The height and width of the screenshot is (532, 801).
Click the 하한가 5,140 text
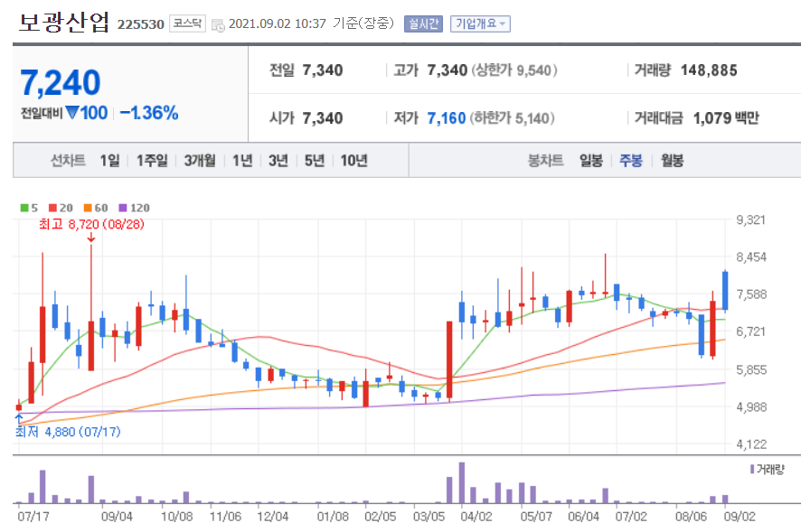pyautogui.click(x=512, y=118)
